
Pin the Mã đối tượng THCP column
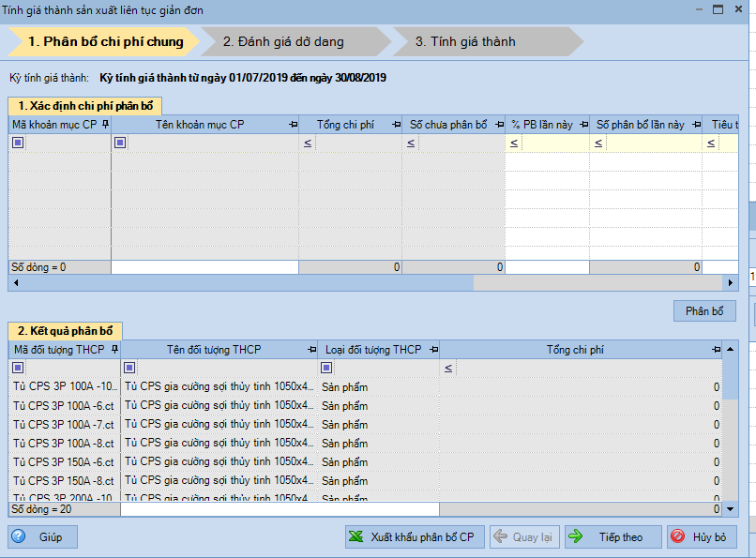click(x=114, y=350)
